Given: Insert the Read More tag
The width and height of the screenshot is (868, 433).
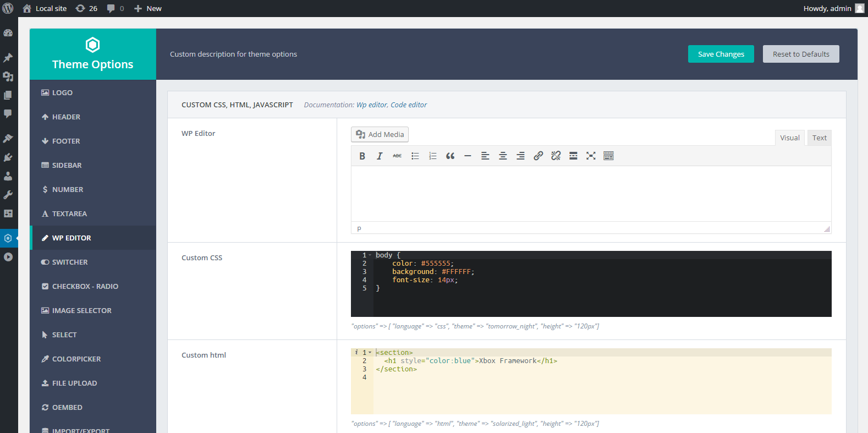Looking at the screenshot, I should point(573,156).
